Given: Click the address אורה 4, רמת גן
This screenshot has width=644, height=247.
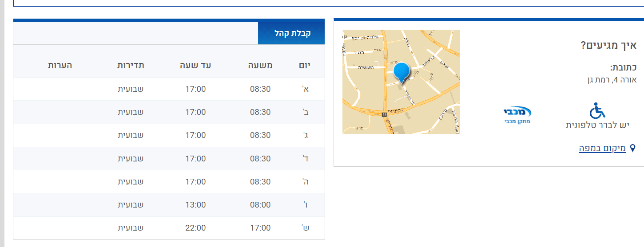Looking at the screenshot, I should [x=612, y=80].
